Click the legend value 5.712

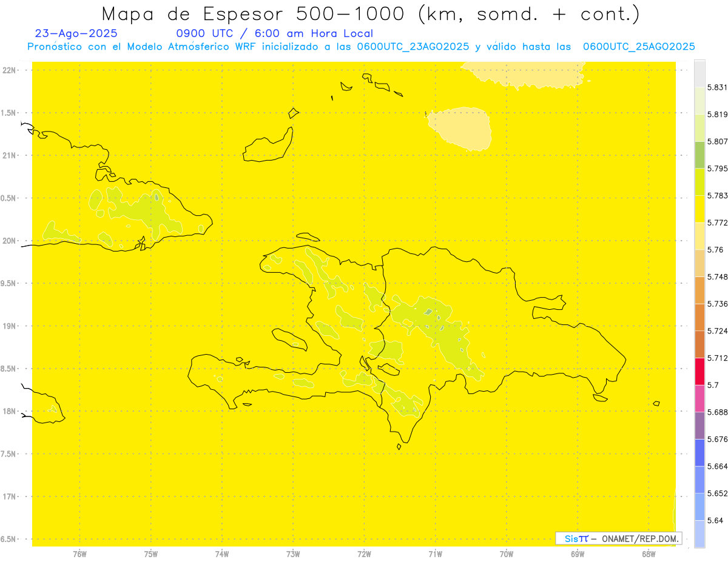718,358
